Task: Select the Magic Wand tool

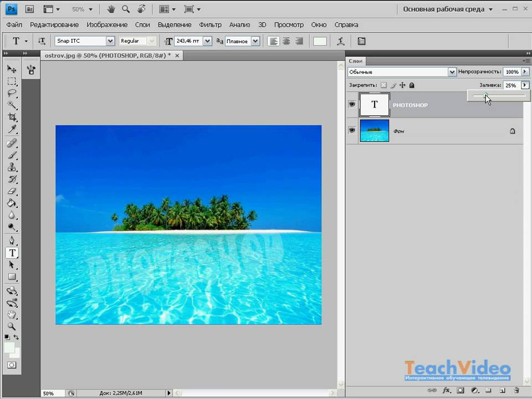Action: [x=12, y=105]
